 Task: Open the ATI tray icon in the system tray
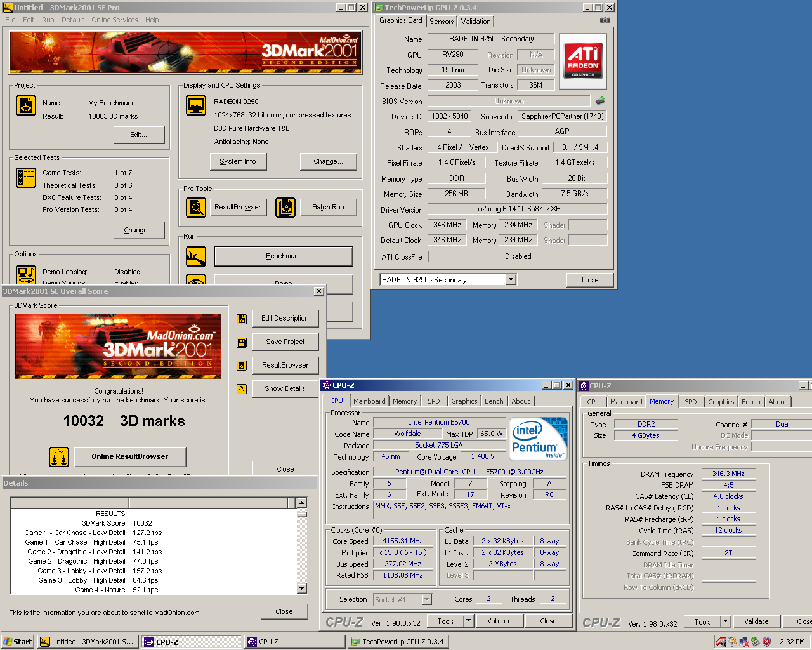(x=721, y=642)
